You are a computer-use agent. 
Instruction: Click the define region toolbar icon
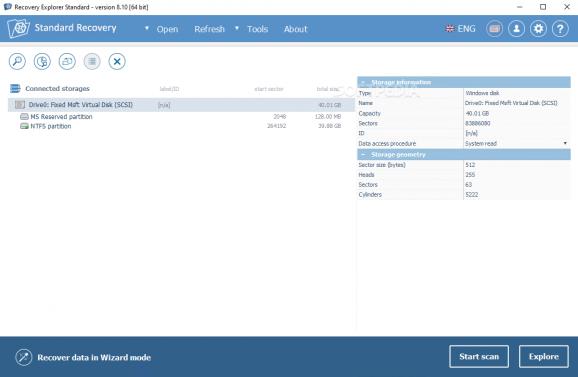42,61
